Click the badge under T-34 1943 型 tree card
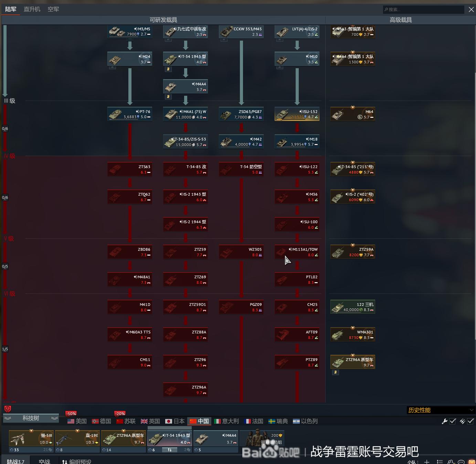476x464 pixels. click(168, 69)
